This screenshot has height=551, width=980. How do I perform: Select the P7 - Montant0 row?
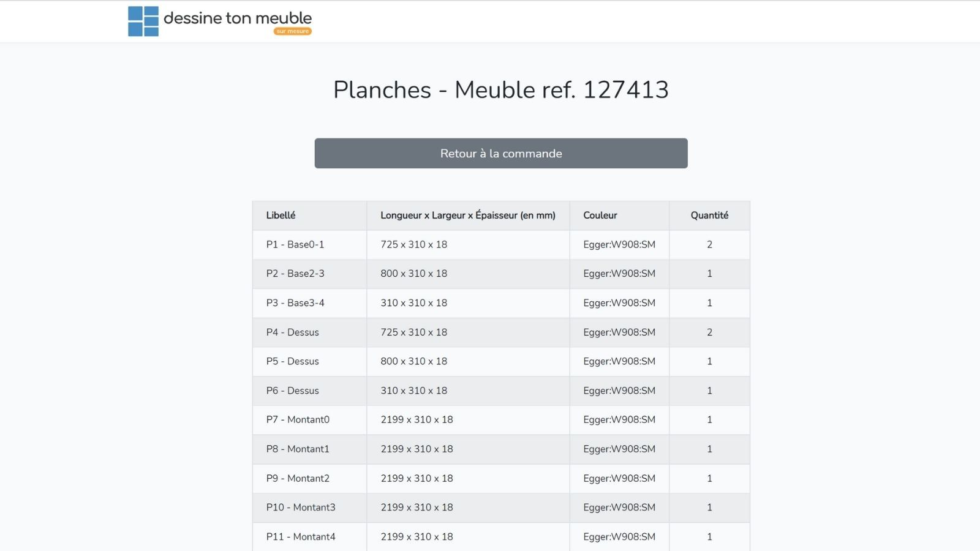point(501,420)
